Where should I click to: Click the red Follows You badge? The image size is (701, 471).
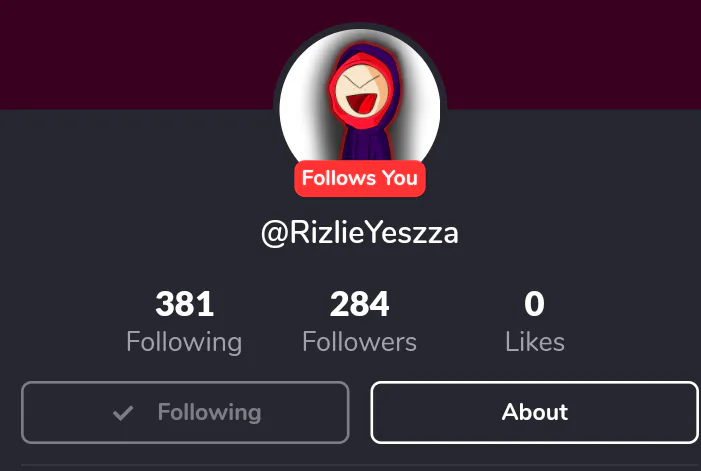pyautogui.click(x=360, y=178)
